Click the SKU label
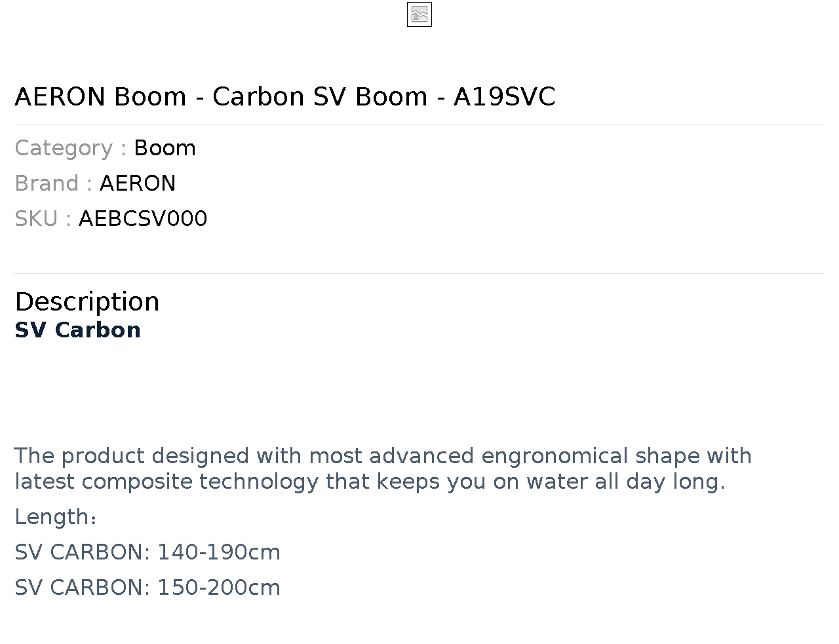The image size is (839, 644). tap(43, 219)
